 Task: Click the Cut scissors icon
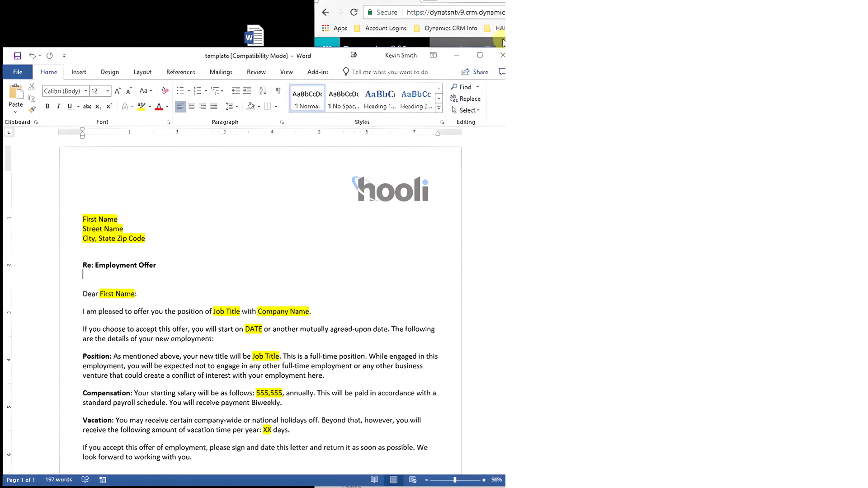point(32,86)
